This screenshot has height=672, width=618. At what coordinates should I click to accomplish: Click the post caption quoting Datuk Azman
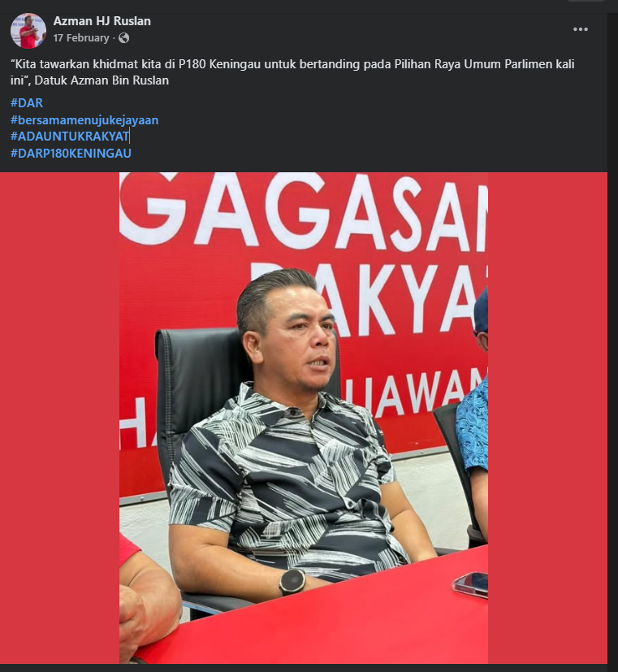pyautogui.click(x=292, y=72)
